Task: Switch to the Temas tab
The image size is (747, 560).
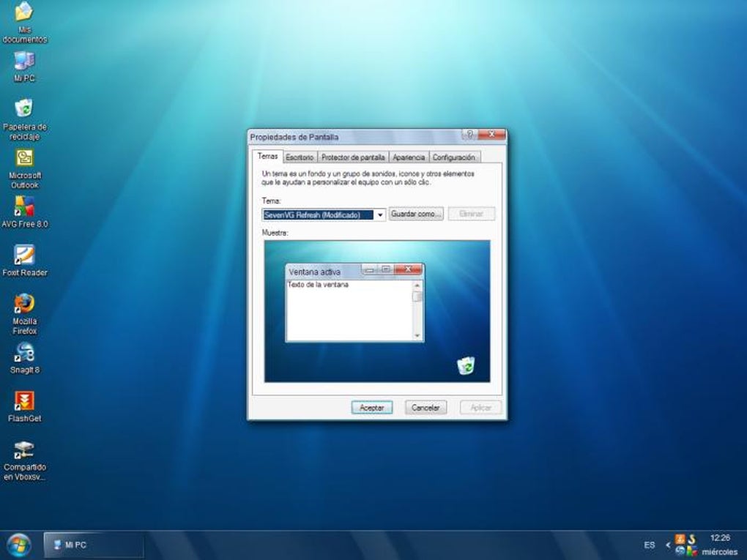Action: 268,156
